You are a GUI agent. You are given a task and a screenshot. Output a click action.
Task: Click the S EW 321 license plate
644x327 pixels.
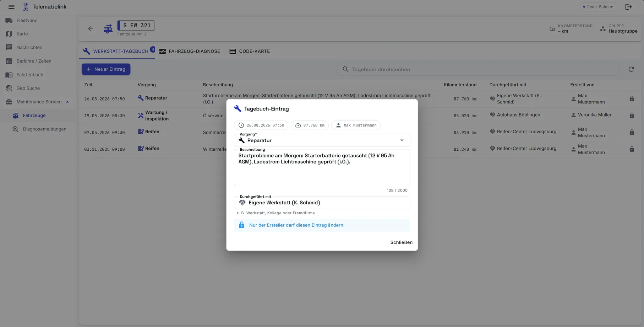(x=137, y=26)
